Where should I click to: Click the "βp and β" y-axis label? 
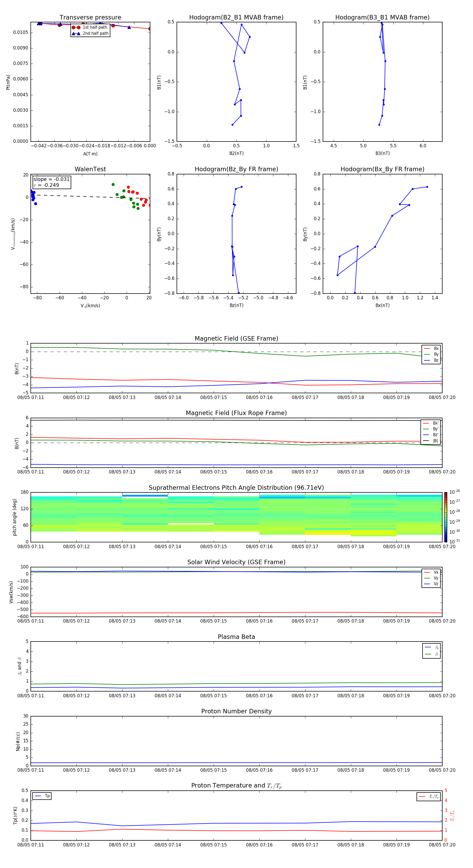(x=19, y=666)
